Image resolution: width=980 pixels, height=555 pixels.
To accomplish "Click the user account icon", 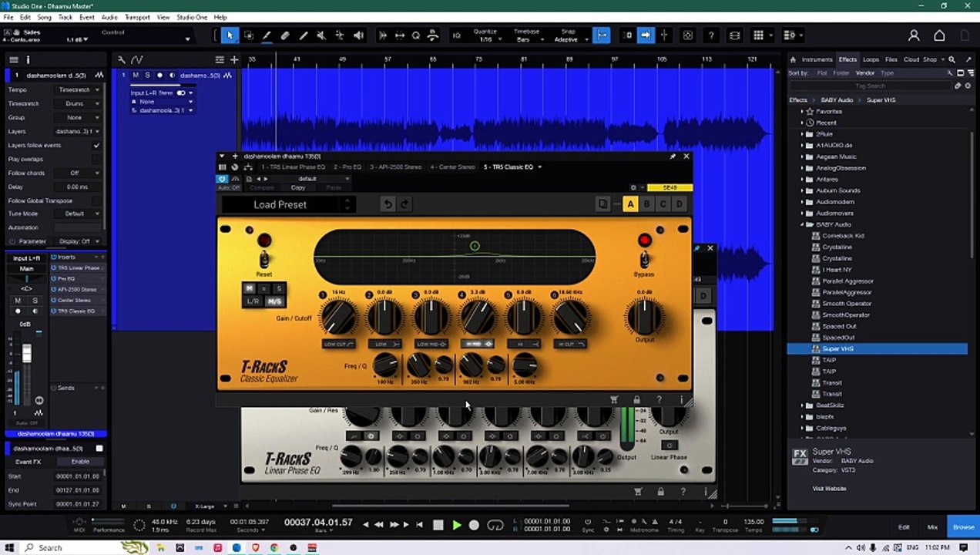I will point(914,35).
